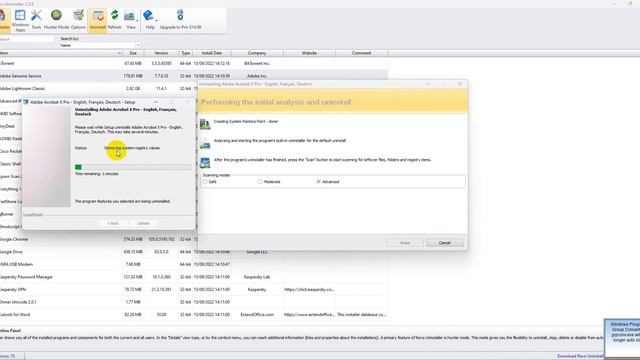Click the Application column sort arrow

[119, 53]
